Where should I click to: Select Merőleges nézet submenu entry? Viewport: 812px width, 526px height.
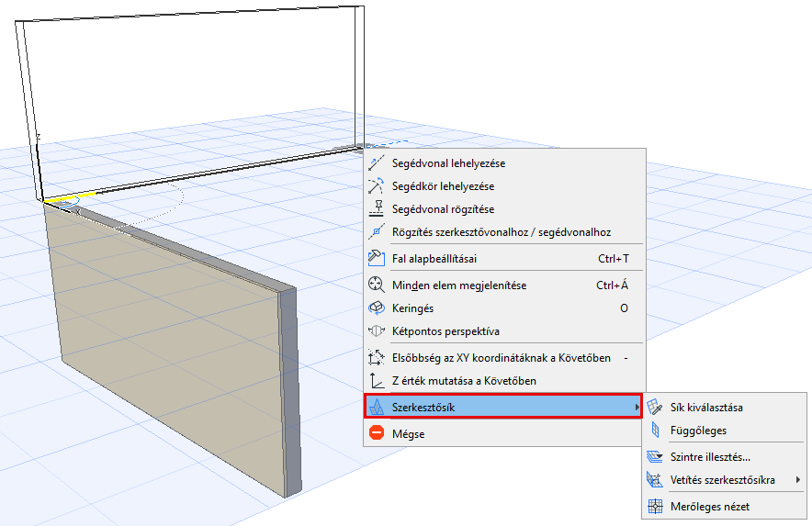725,507
